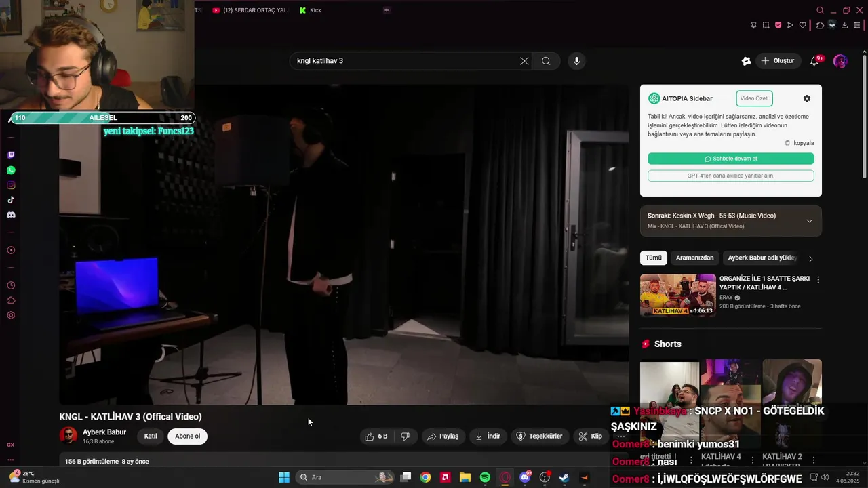Expand the Sonraki mix playlist chevron

[x=809, y=221]
